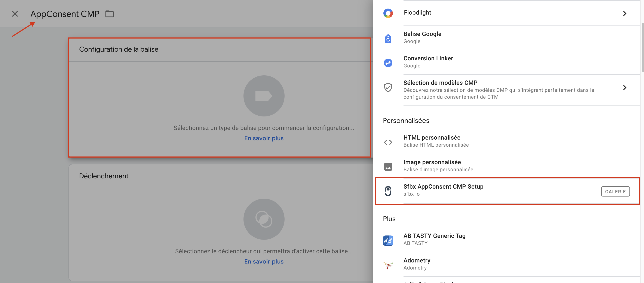Image resolution: width=644 pixels, height=283 pixels.
Task: Click the Floodlight logo icon
Action: 388,13
